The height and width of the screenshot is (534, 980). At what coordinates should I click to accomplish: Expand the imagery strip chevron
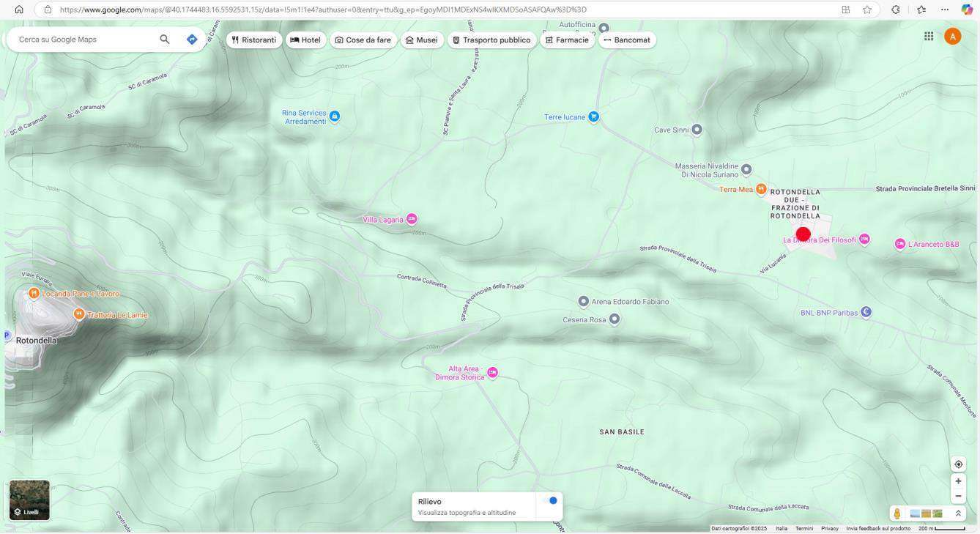958,513
